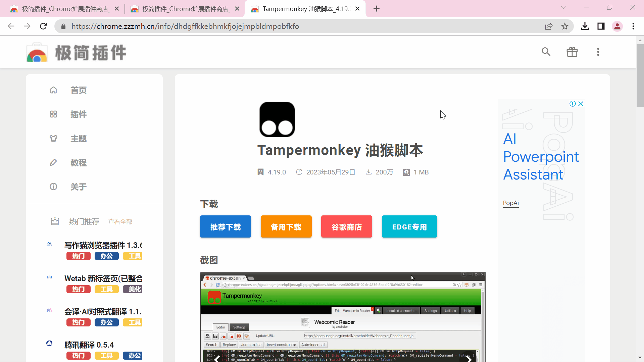644x362 pixels.
Task: Open 写作猫浏览器插件 recommendation
Action: 103,245
